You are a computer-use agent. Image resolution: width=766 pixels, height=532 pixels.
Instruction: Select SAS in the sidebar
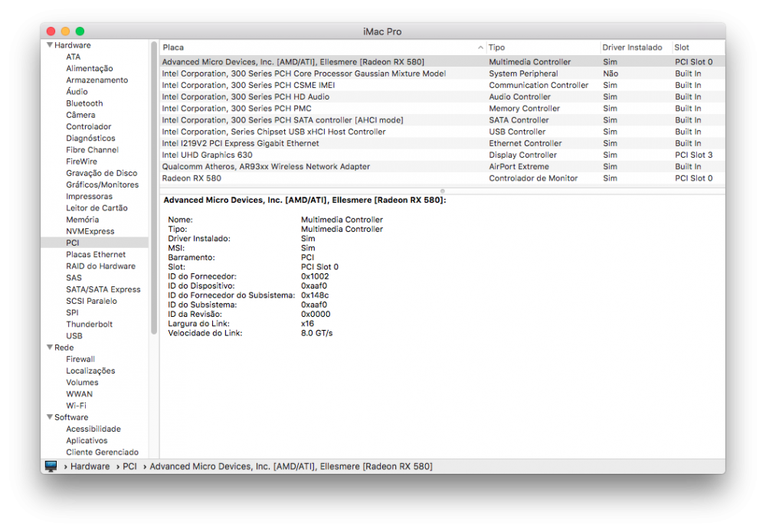pos(74,278)
